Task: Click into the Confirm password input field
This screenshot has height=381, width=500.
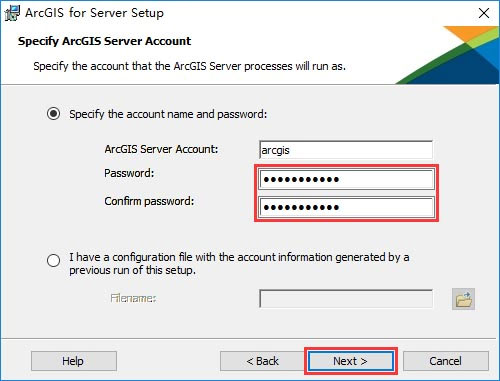Action: tap(346, 207)
